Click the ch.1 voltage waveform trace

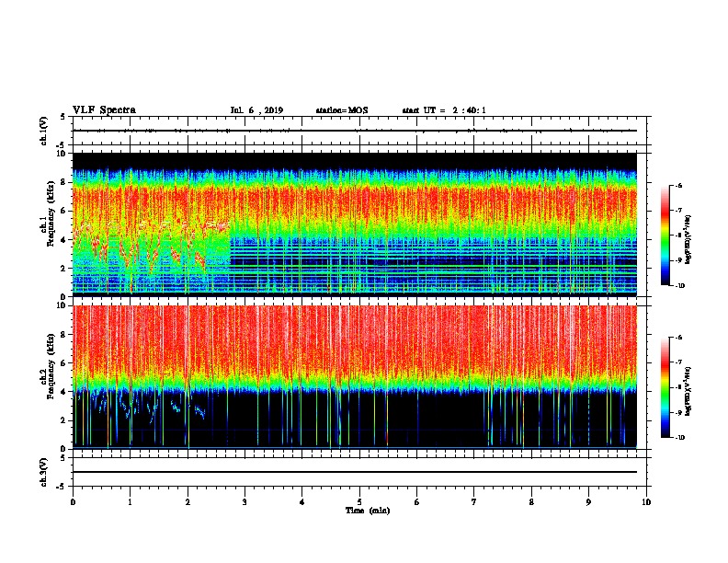pyautogui.click(x=355, y=131)
